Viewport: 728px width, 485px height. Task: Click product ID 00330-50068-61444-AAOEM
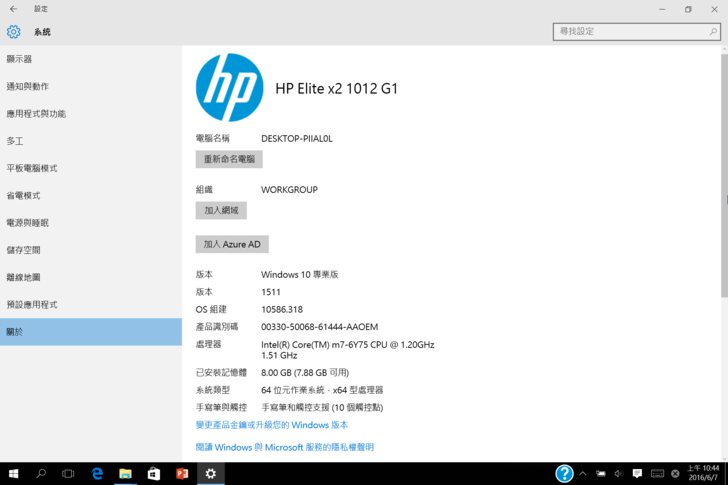click(x=319, y=327)
